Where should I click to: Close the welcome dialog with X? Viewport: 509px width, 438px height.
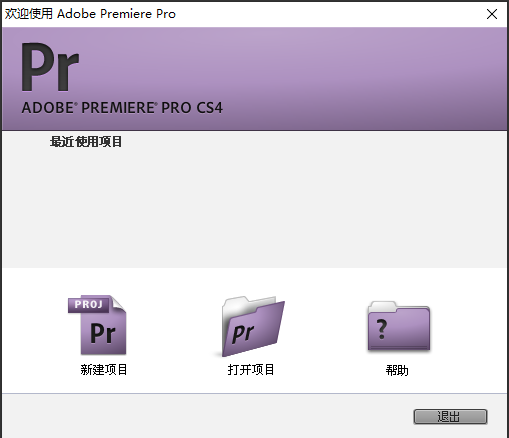coord(492,14)
